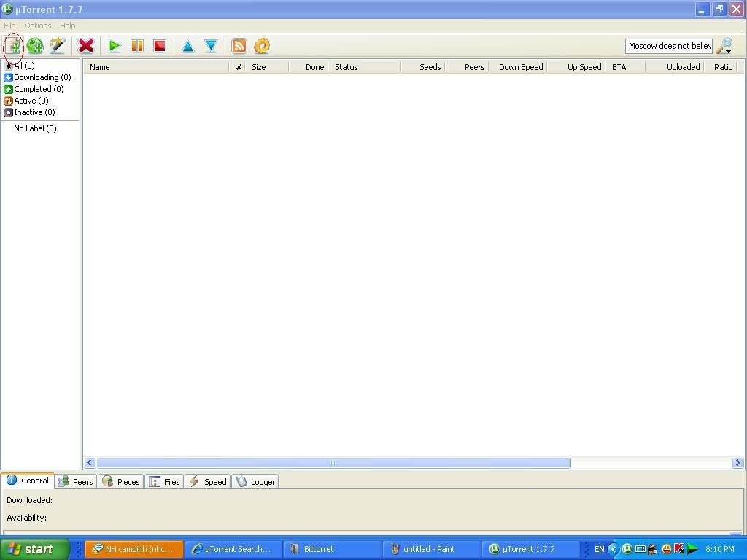Move torrent up the queue

click(x=187, y=46)
